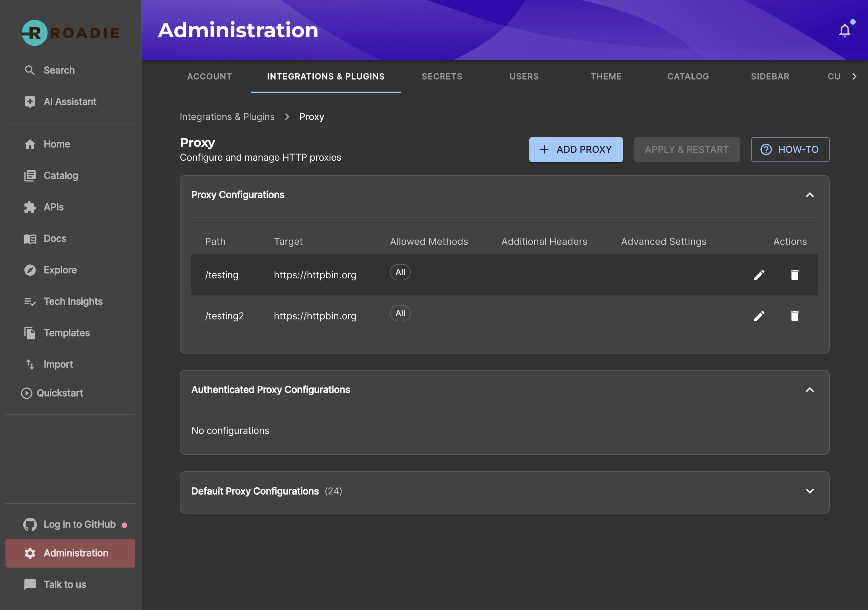
Task: Open the How-To help button
Action: (x=790, y=149)
